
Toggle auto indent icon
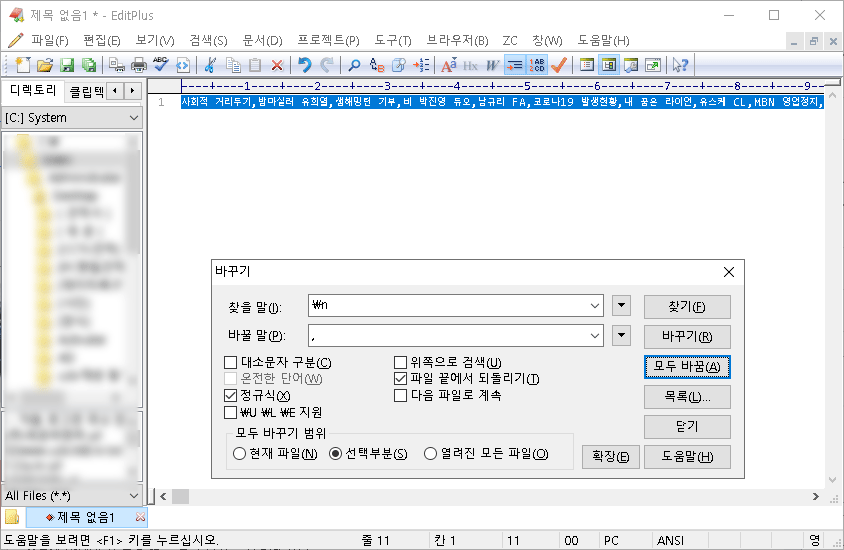pos(515,65)
